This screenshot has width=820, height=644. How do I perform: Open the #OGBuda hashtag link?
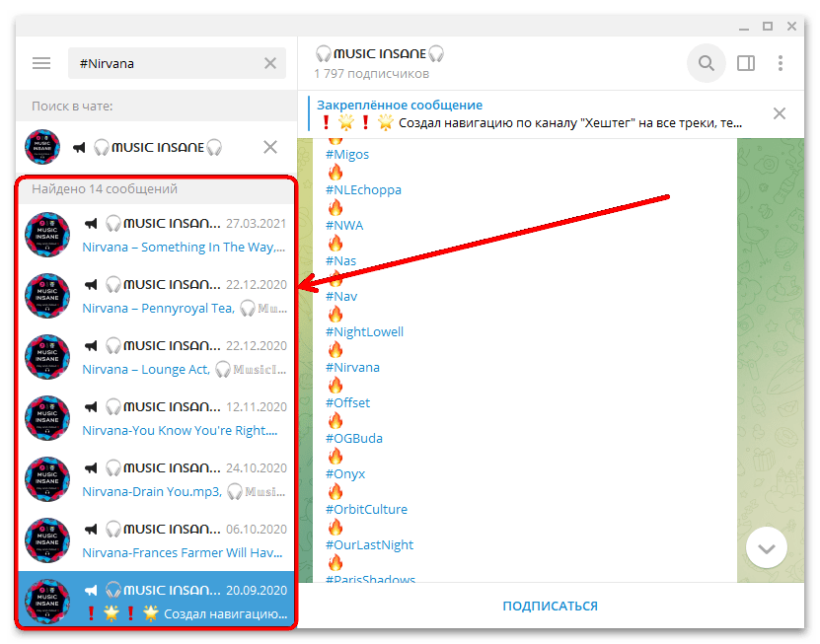click(354, 439)
